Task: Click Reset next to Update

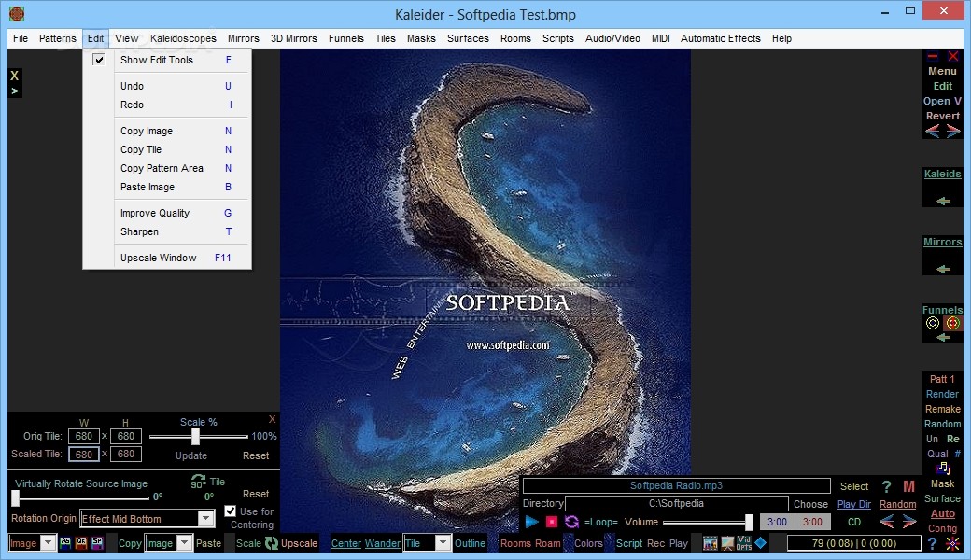Action: pos(256,455)
